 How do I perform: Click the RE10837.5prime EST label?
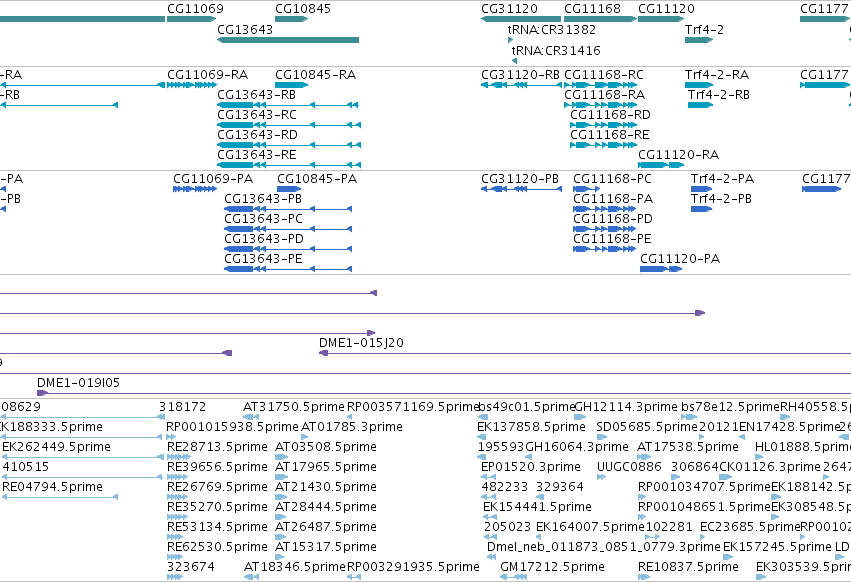tap(688, 567)
